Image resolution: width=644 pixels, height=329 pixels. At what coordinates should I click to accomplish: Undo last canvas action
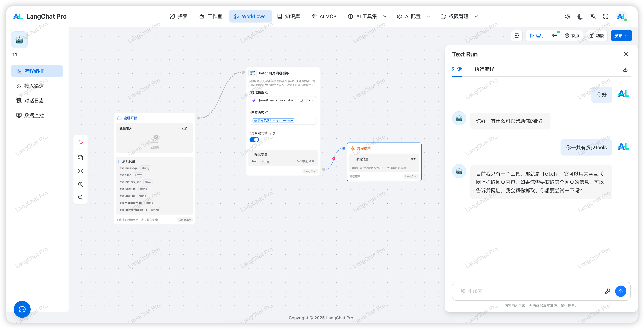coord(80,142)
